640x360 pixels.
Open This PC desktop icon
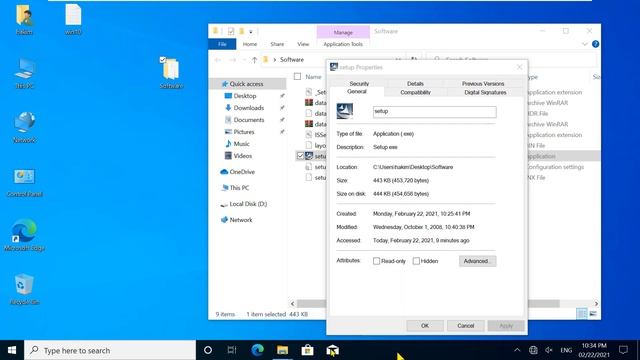24,73
